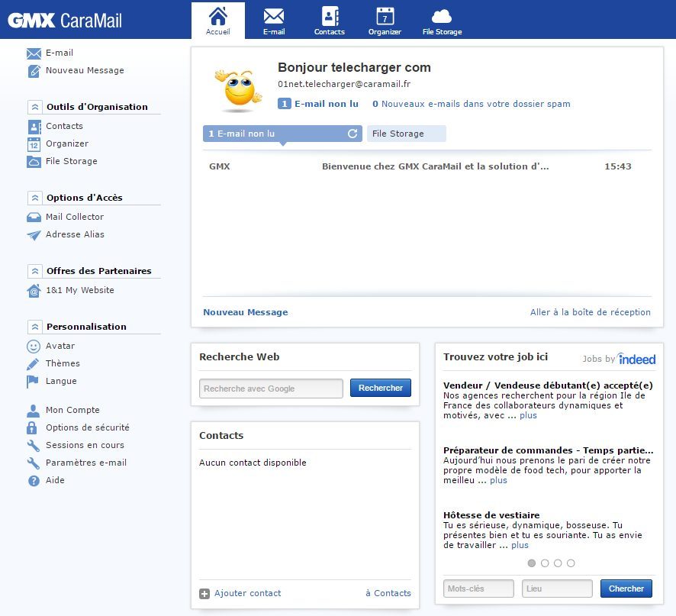Screen dimensions: 676x616
Task: Click the Recherche avec Google field
Action: [271, 389]
